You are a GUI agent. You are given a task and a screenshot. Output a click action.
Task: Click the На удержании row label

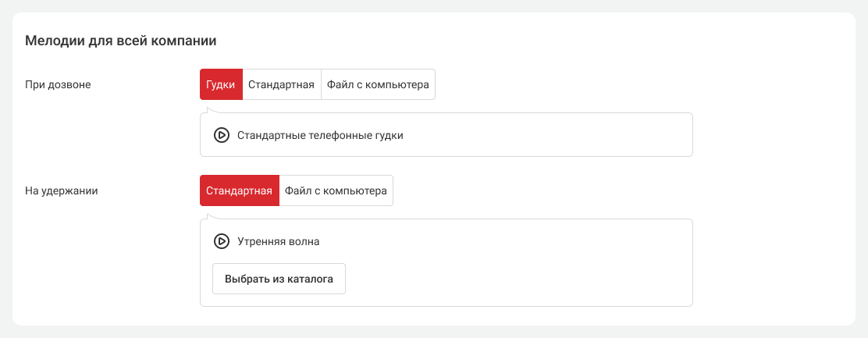point(62,190)
